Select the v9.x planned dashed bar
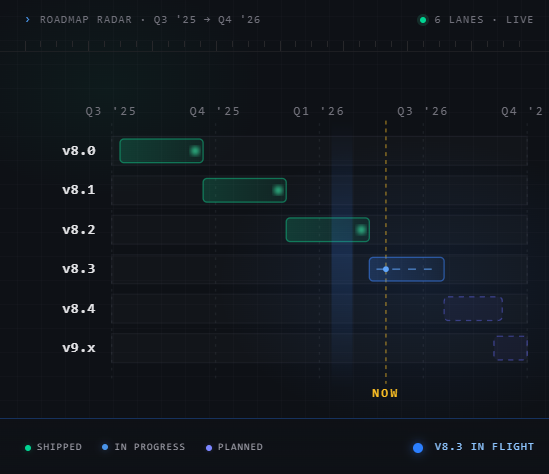 510,348
